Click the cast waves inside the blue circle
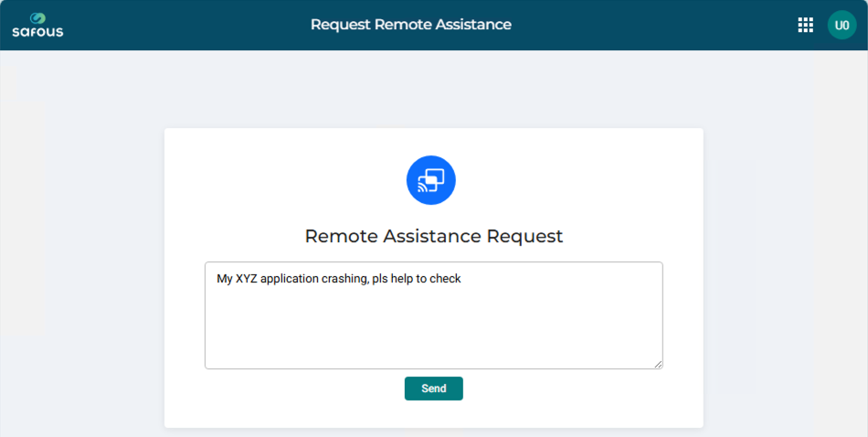Screen dimensions: 868x437 [422, 187]
